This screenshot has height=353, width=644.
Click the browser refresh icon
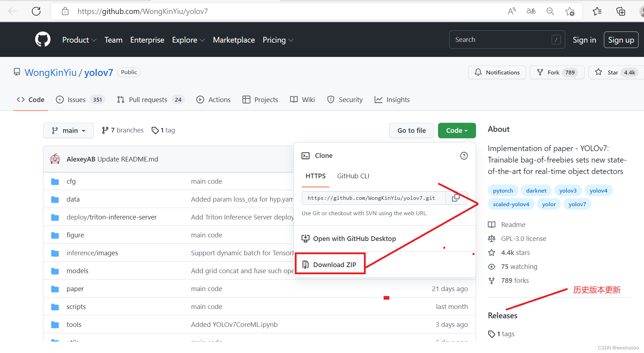coord(36,11)
